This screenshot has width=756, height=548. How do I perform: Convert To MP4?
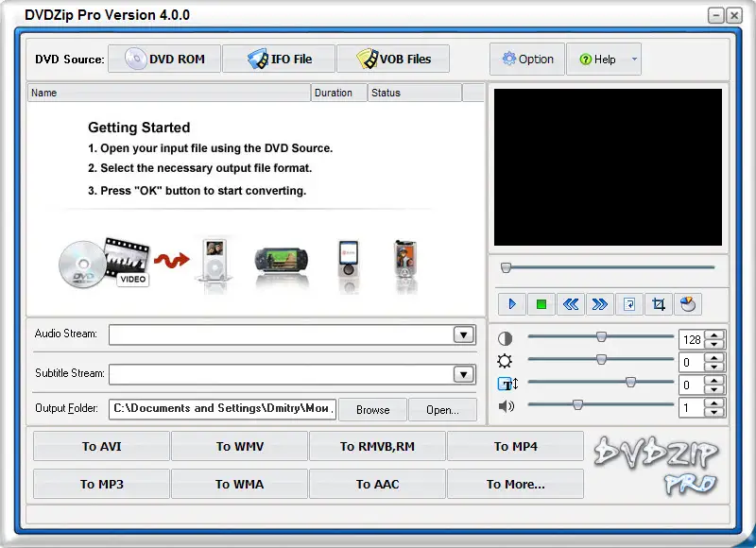(515, 446)
